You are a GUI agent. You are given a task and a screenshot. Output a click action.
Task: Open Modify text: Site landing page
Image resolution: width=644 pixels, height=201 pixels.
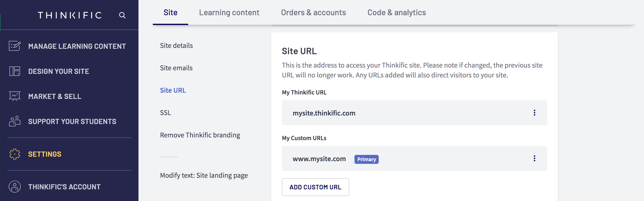tap(204, 175)
